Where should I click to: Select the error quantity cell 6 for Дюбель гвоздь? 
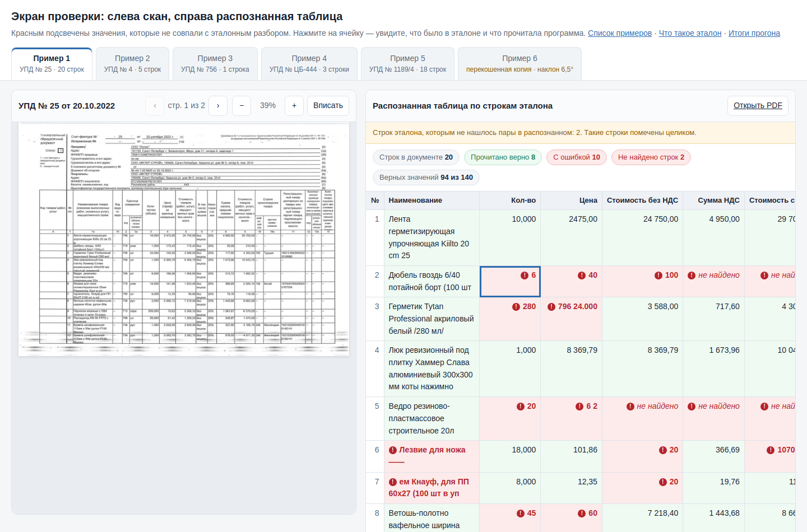point(510,281)
